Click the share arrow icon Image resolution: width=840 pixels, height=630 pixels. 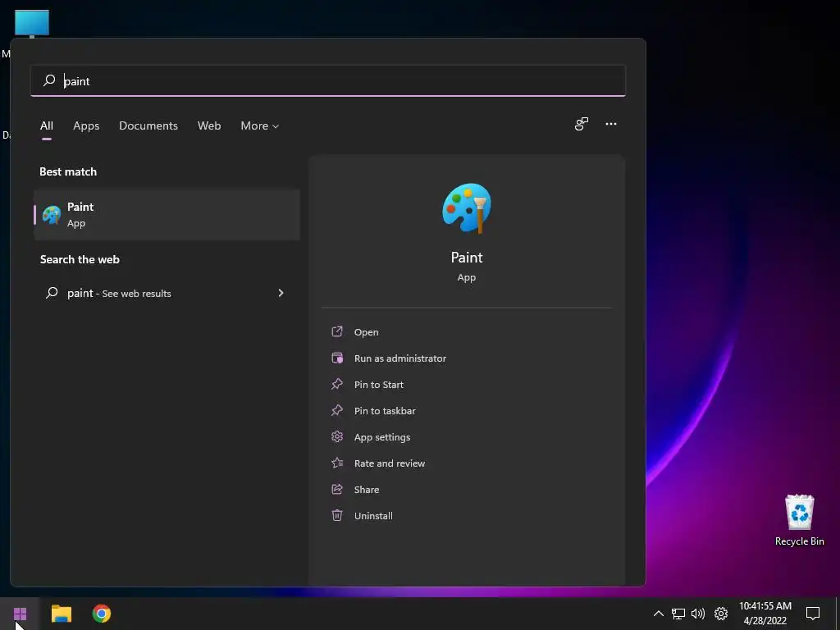pos(337,489)
